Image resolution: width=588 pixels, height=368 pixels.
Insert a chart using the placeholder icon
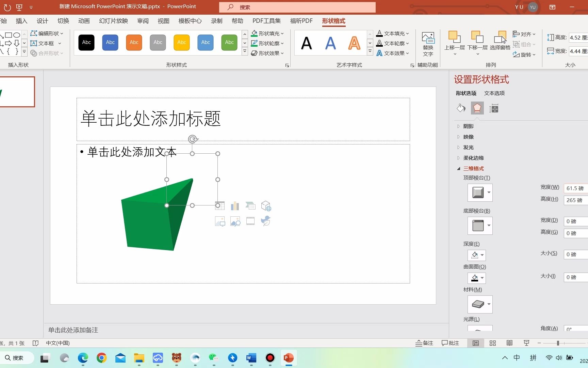tap(235, 206)
